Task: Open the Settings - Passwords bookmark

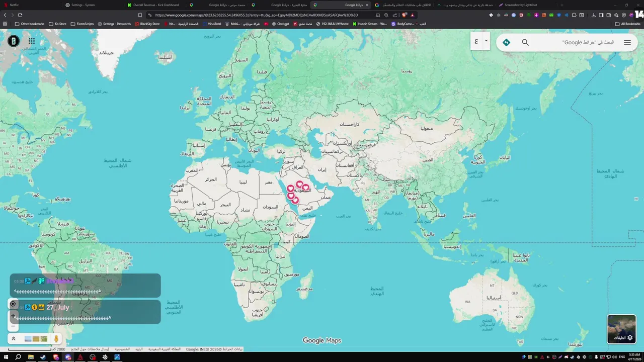Action: point(114,24)
